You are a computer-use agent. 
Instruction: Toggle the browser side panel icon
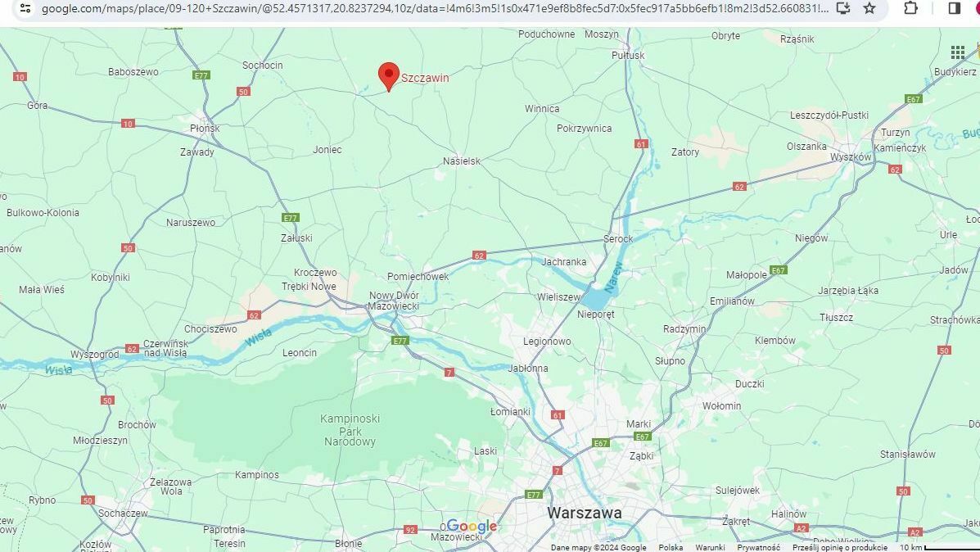coord(955,8)
